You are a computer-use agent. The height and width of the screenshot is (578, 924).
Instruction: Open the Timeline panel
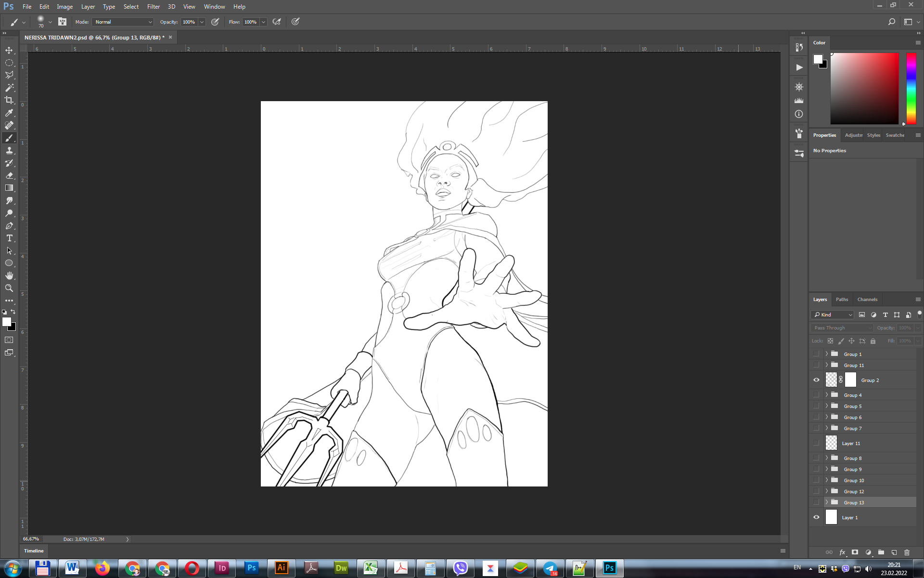pyautogui.click(x=34, y=551)
